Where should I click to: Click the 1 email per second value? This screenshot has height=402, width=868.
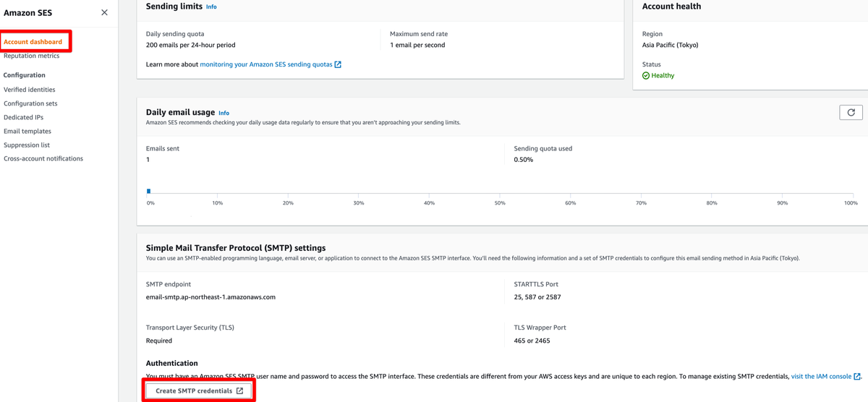417,45
